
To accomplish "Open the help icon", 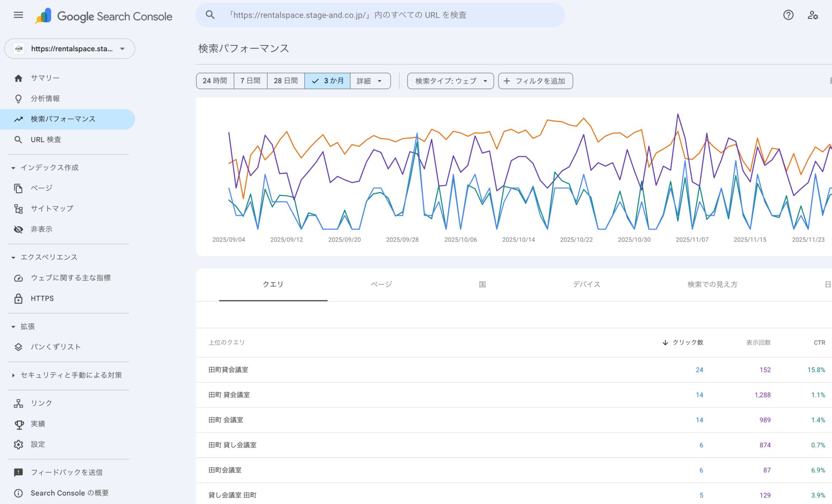I will point(788,15).
